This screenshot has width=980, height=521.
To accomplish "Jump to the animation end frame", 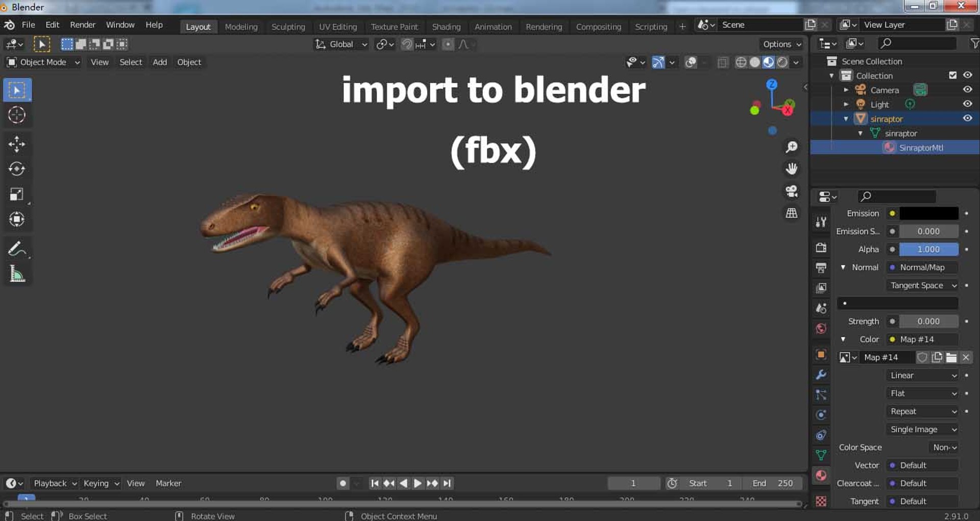I will [x=447, y=483].
